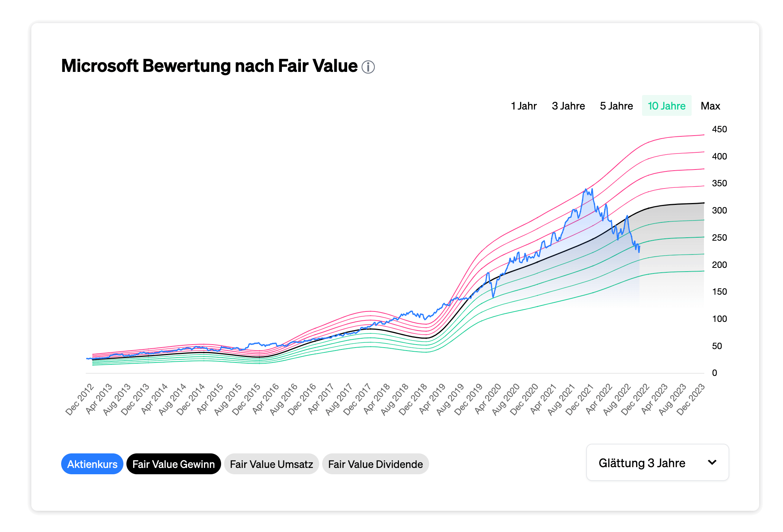Viewport: 783px width, 532px height.
Task: Click the black fair value line end
Action: (704, 203)
